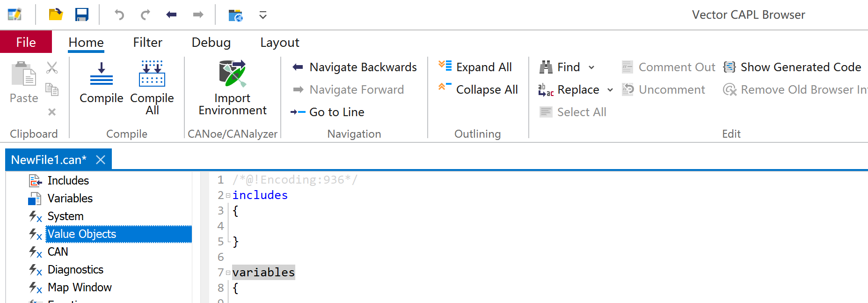Screen dimensions: 868x303
Task: Click Expand All in Outlining
Action: (475, 67)
